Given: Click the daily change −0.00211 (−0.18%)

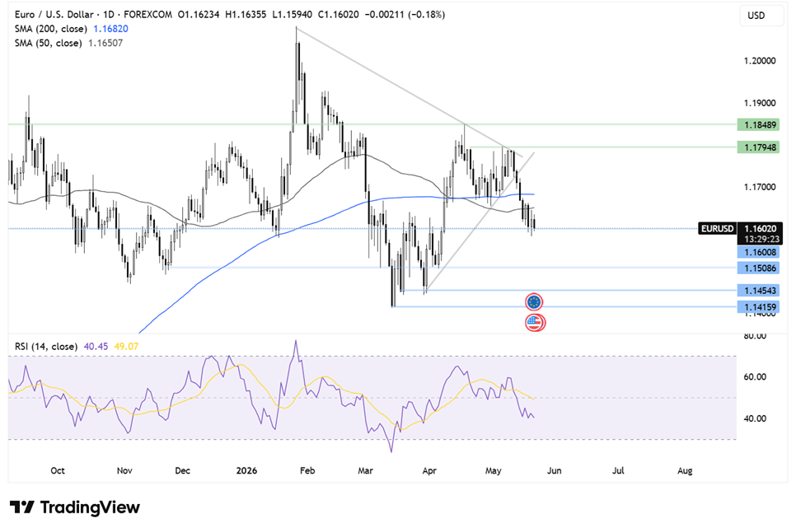Looking at the screenshot, I should 405,14.
